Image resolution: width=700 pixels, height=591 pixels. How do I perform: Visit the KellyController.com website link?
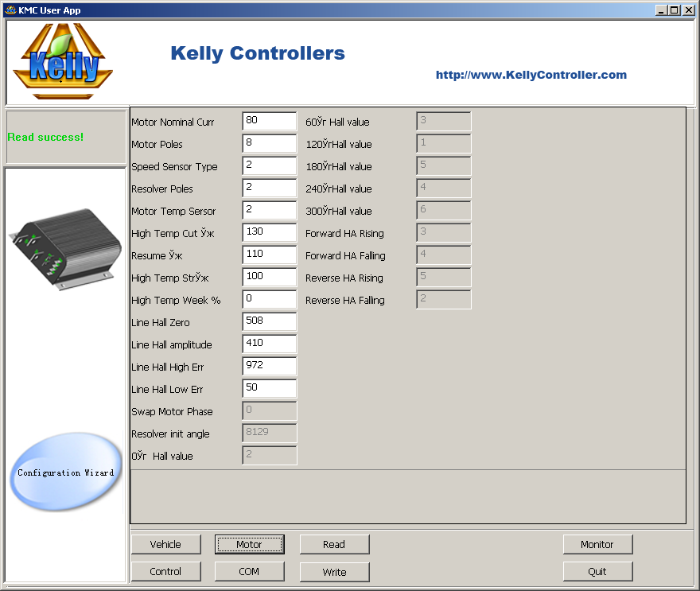pyautogui.click(x=531, y=75)
